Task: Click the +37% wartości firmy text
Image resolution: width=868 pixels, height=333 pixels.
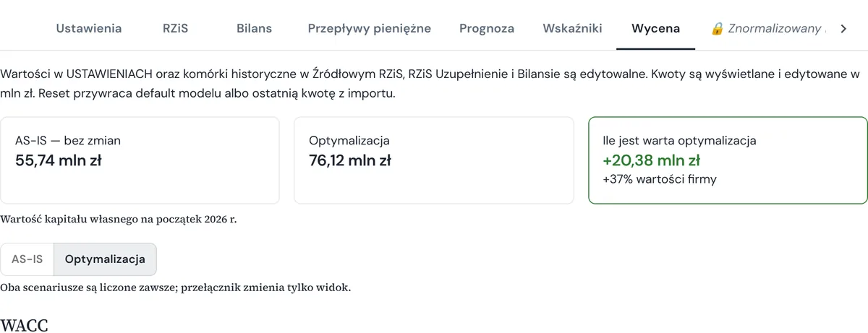Action: (x=659, y=179)
